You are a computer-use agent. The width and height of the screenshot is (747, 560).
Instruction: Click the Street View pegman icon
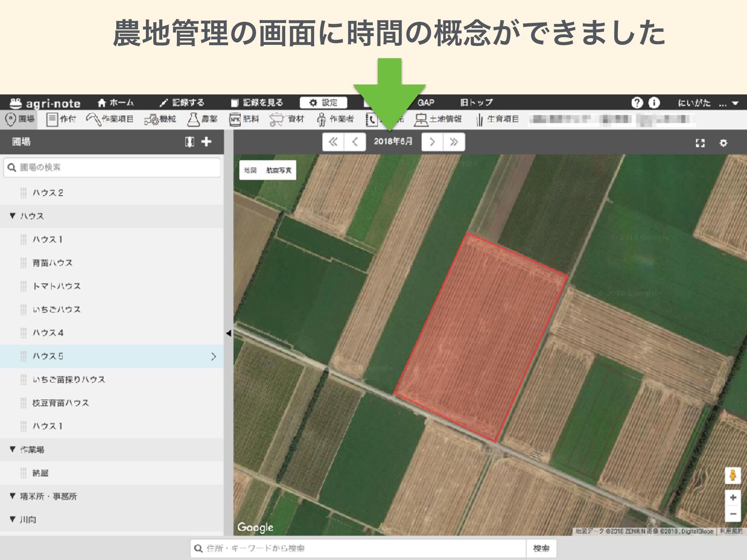pos(733,475)
